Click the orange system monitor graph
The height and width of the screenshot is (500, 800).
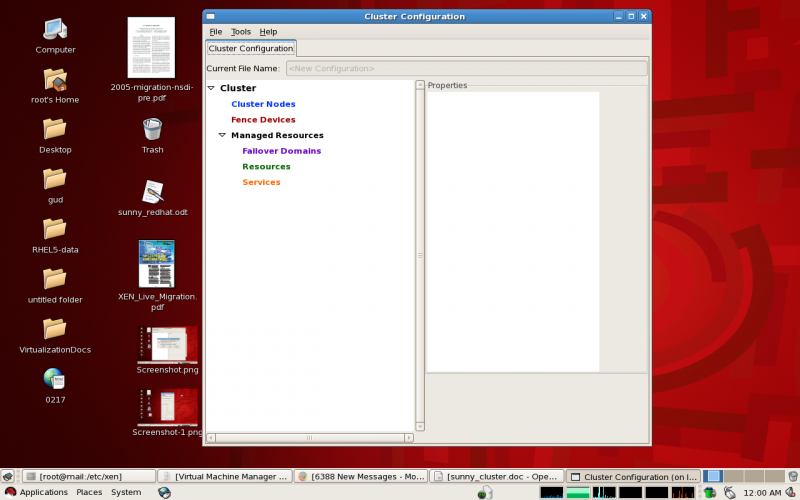tap(683, 492)
